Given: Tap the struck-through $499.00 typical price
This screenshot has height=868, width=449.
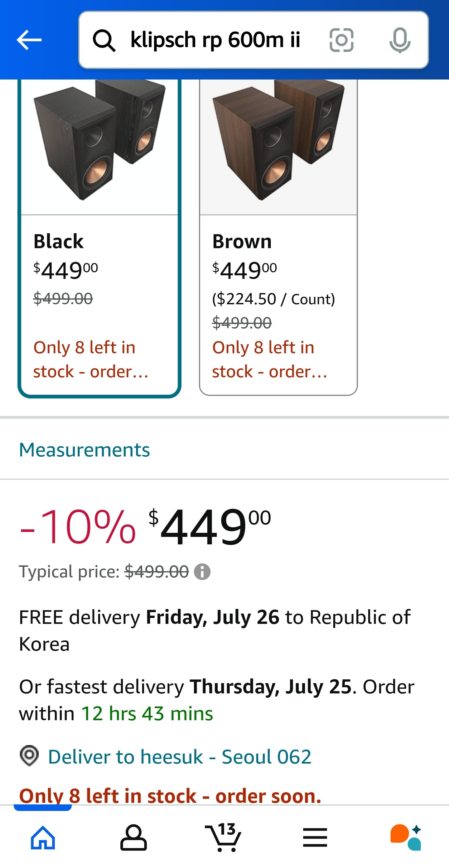Looking at the screenshot, I should pyautogui.click(x=157, y=572).
